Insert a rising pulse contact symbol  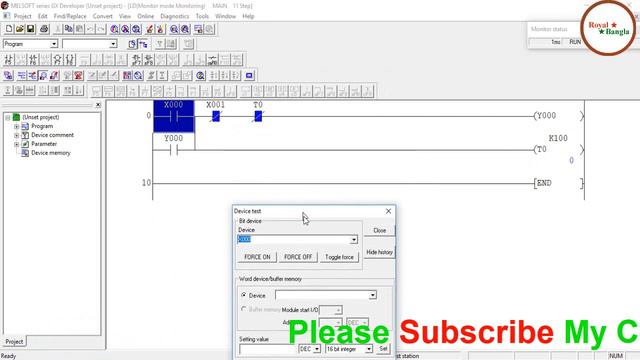click(137, 60)
